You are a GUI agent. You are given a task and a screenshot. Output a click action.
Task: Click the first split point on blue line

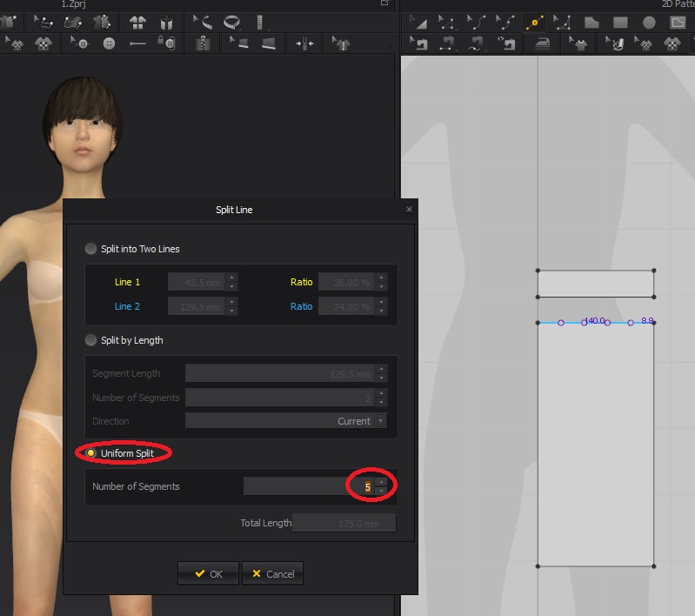coord(561,323)
